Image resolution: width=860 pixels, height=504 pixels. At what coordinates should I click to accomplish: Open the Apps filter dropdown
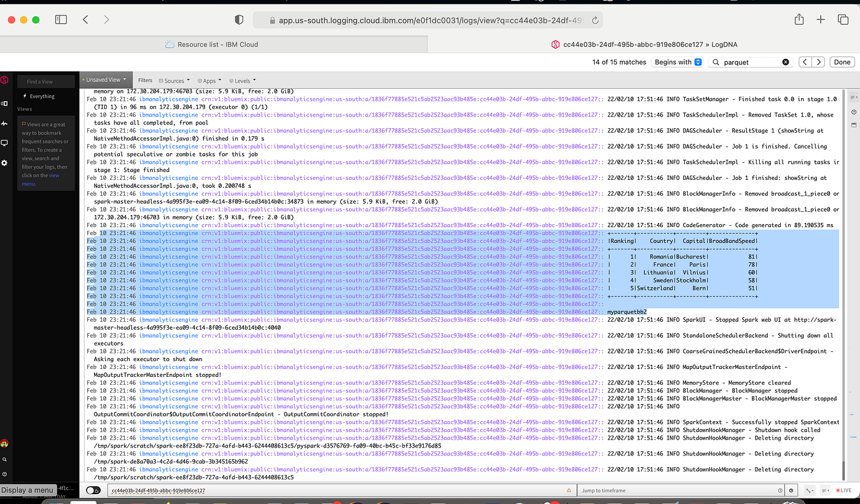tap(210, 80)
